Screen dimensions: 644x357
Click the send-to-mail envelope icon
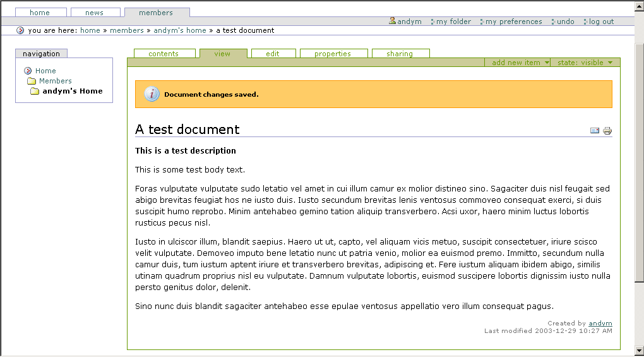point(594,131)
